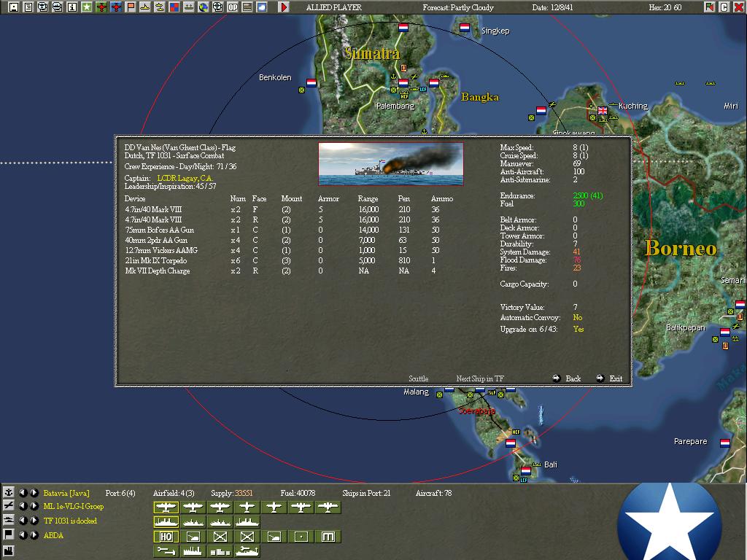Click 'TF 1031 is docked' text
747x560 pixels.
click(x=70, y=521)
